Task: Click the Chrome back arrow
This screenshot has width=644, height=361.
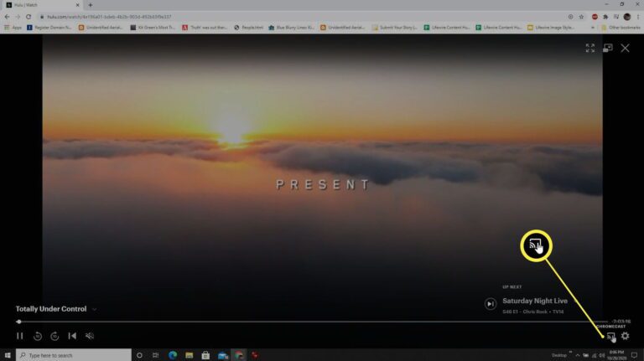Action: point(7,17)
